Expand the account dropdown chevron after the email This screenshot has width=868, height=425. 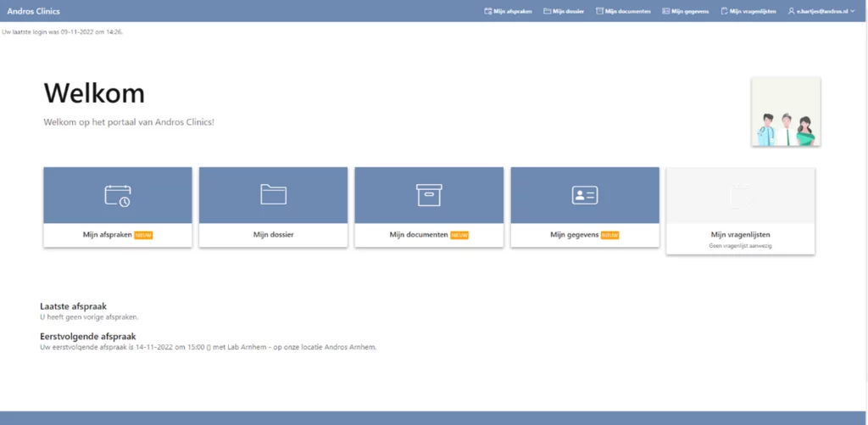pos(853,11)
